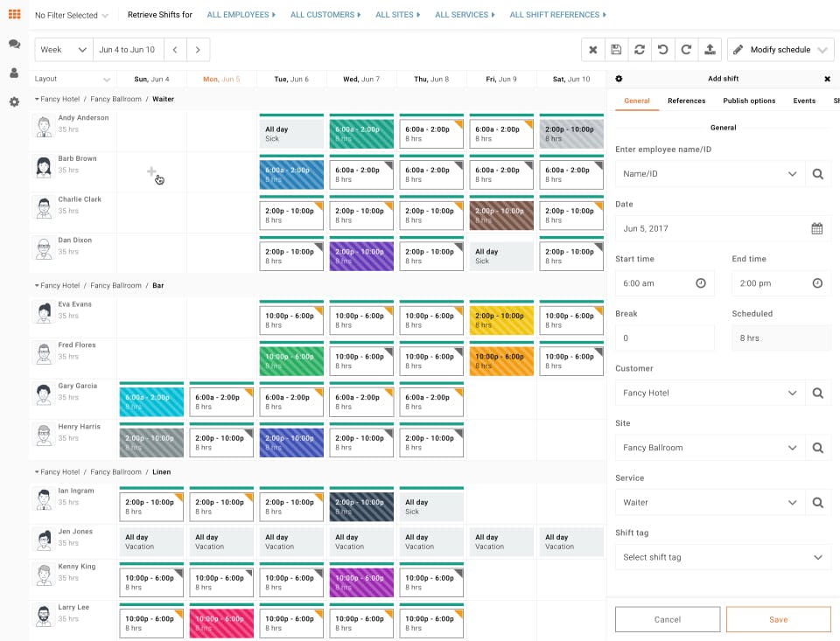Click the discard changes X toolbar icon
Image resolution: width=840 pixels, height=641 pixels.
point(593,50)
